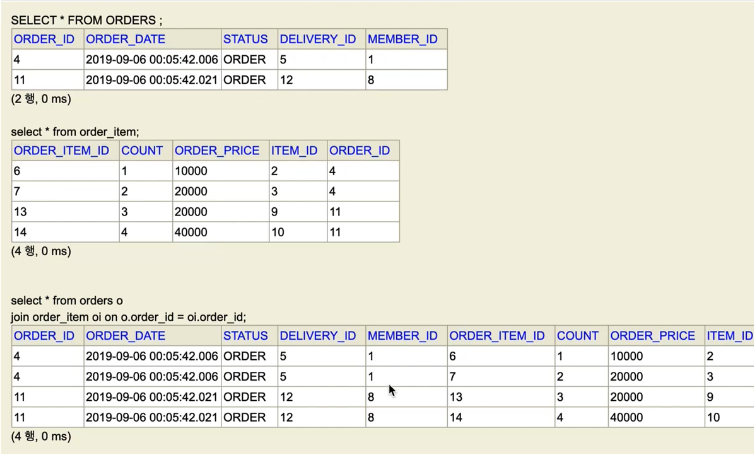This screenshot has height=454, width=754.
Task: Click the "select * from orders o" query line
Action: 67,301
